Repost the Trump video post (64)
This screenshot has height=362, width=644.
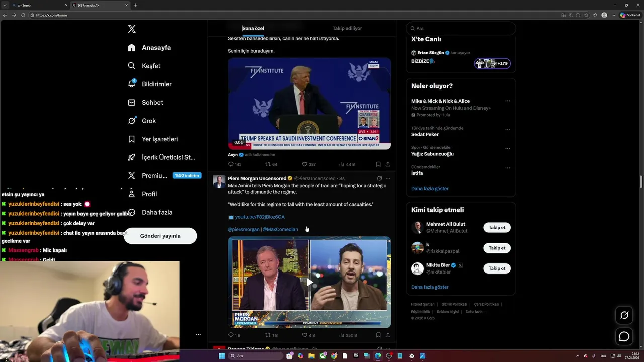[271, 164]
